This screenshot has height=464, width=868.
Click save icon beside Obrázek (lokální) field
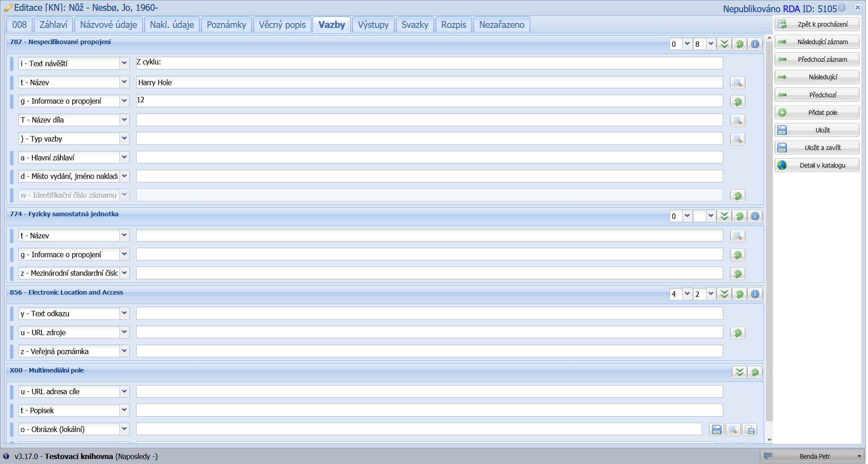pyautogui.click(x=716, y=430)
